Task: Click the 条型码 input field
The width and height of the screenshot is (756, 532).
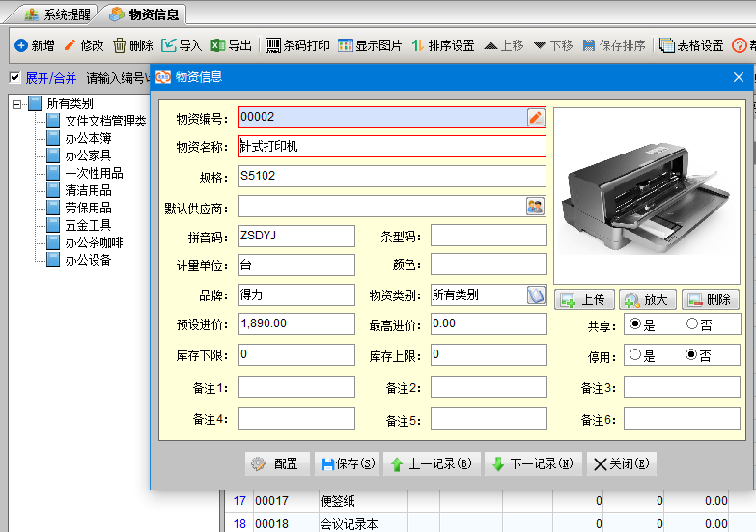Action: click(x=489, y=236)
